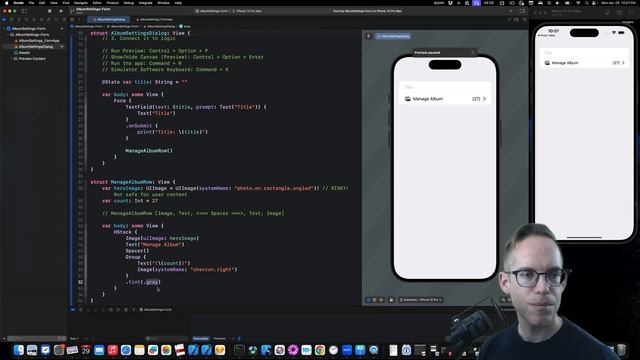Toggle the inspector panel button in Xcode toolbar
Screen dimensions: 640x360
point(522,11)
